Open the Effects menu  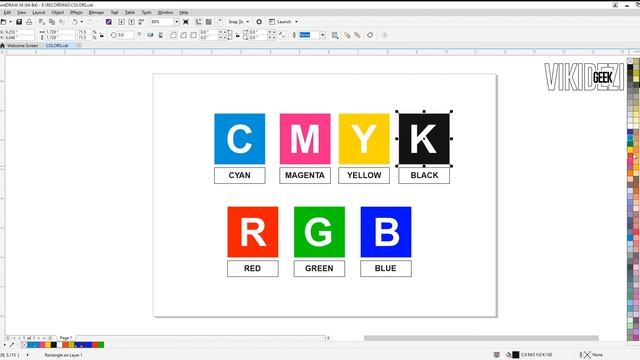[x=76, y=13]
